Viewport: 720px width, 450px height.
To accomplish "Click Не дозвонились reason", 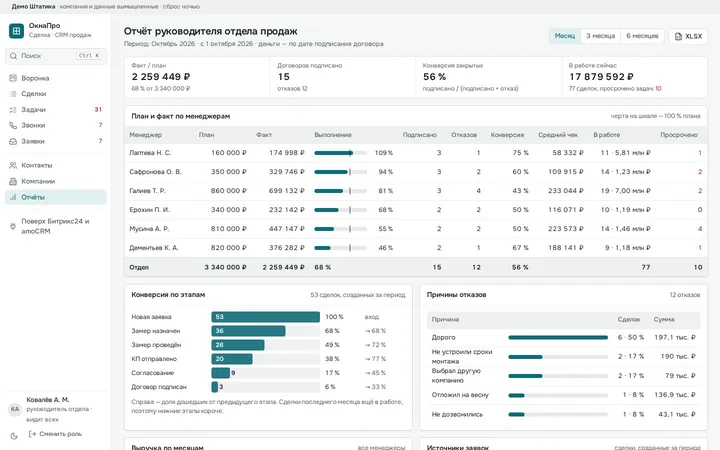I will [x=457, y=414].
